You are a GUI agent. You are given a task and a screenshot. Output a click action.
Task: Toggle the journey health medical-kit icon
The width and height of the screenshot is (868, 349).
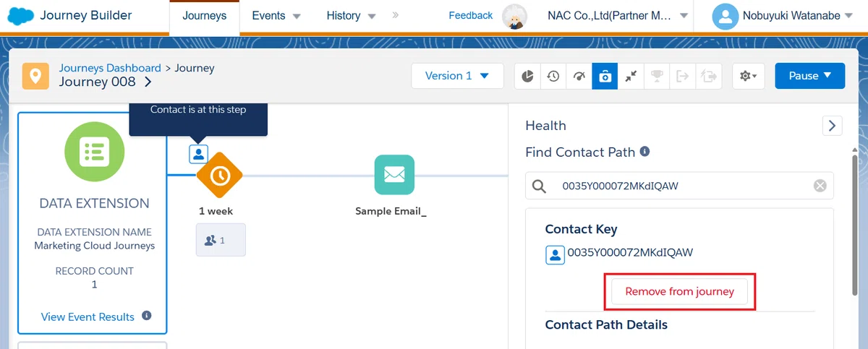pos(605,76)
